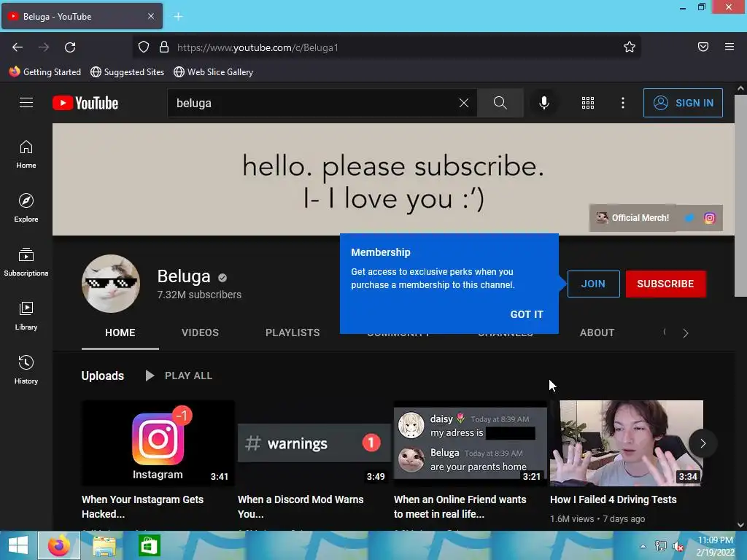Close the Beluga - YouTube tab

point(150,16)
